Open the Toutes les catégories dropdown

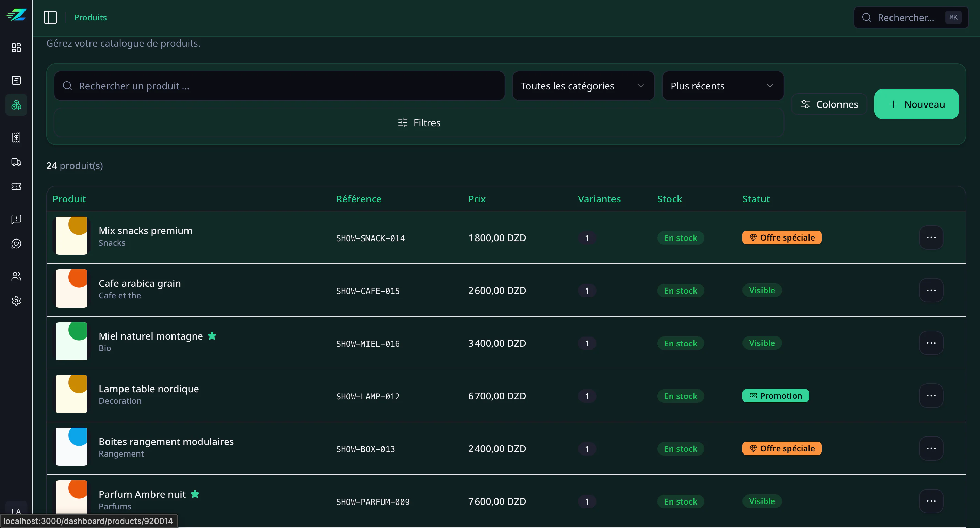[583, 86]
